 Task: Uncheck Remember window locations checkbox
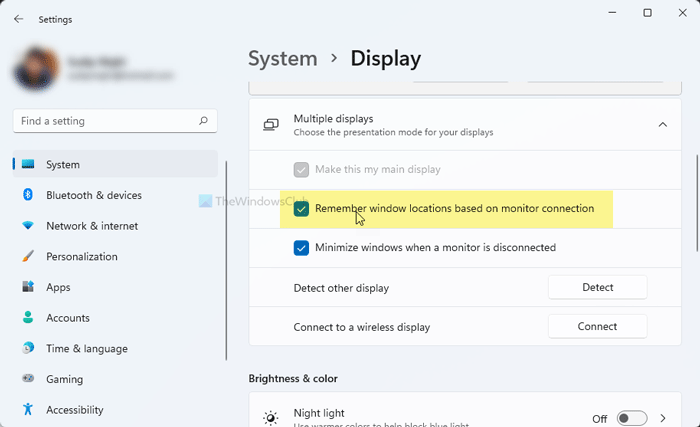tap(301, 209)
